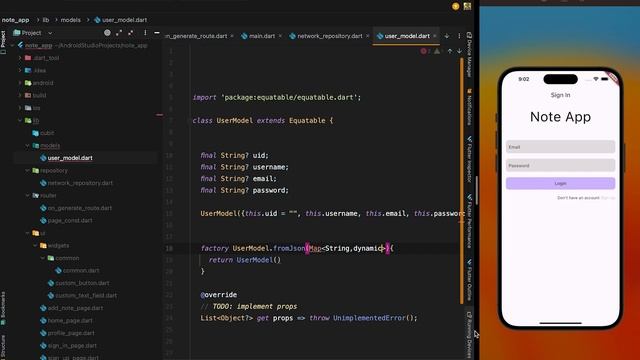
Task: Open Device Manager tool window
Action: coord(469,55)
